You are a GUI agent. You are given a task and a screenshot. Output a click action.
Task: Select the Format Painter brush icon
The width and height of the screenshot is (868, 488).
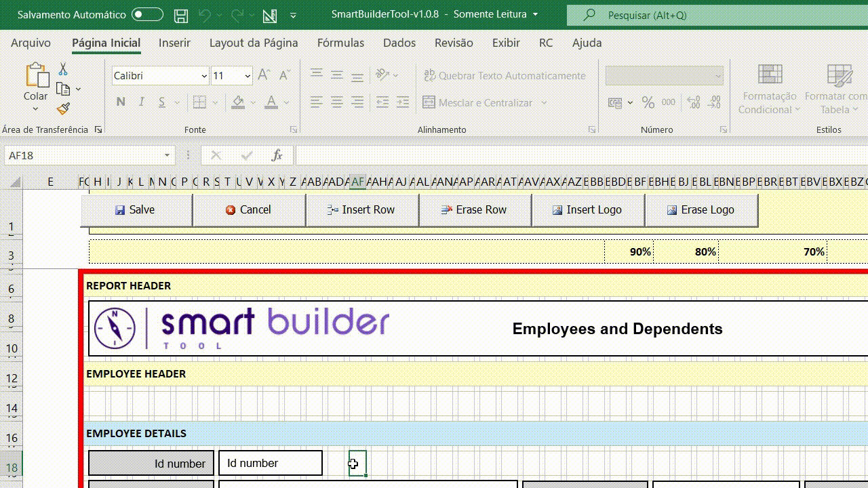63,108
